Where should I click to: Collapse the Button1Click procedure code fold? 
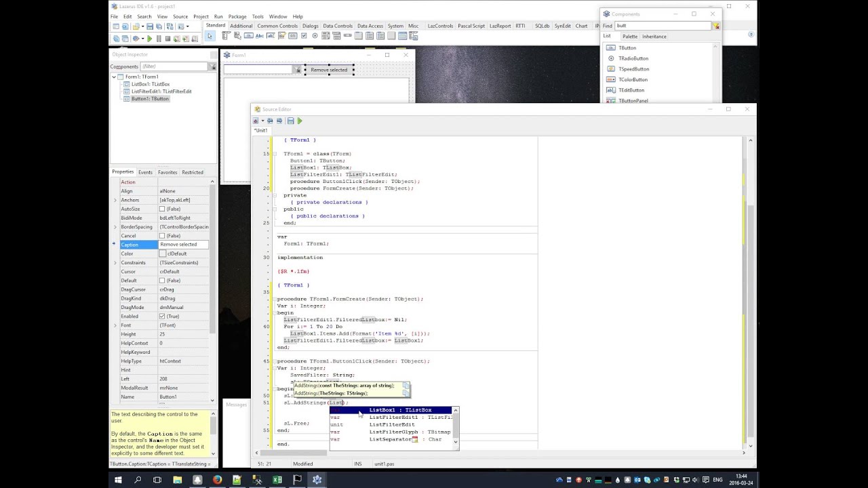click(x=274, y=361)
